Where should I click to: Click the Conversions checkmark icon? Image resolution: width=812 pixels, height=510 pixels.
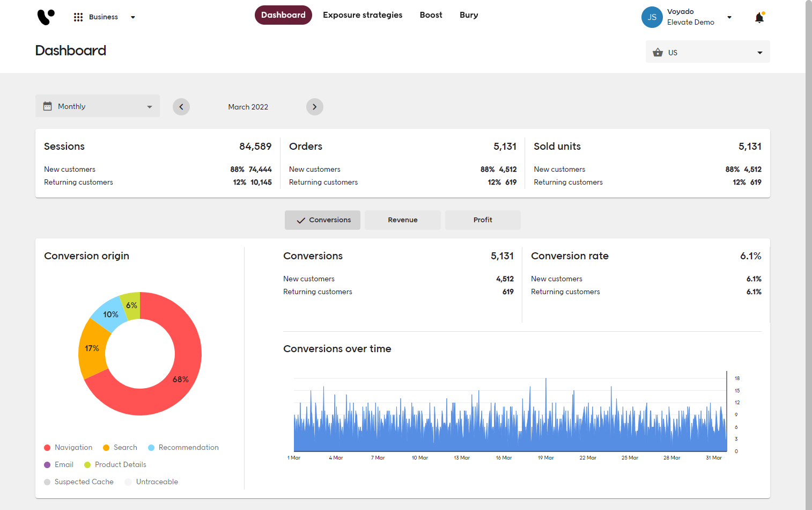click(301, 220)
